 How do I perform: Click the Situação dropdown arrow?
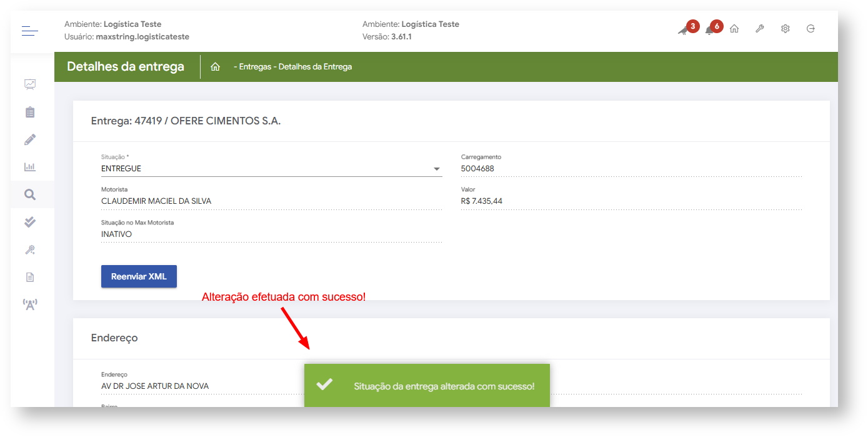[437, 169]
